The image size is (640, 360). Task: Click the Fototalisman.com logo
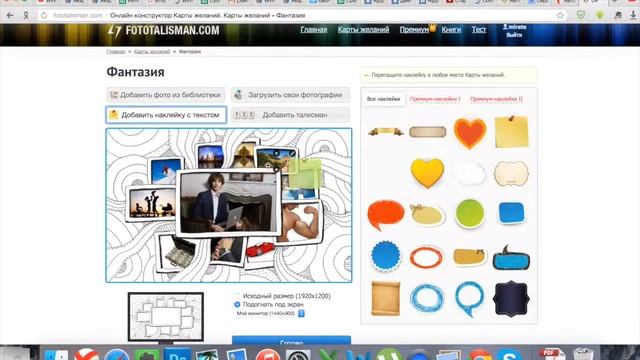(164, 31)
